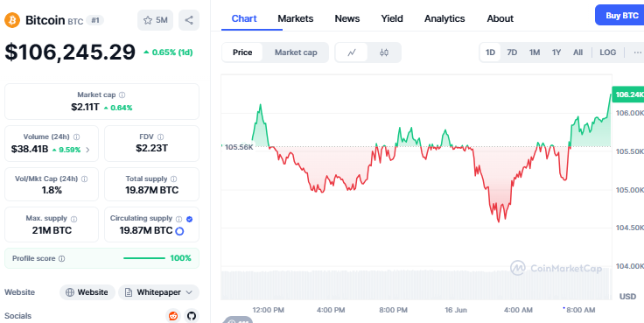644x323 pixels.
Task: Switch to candlestick chart icon
Action: tap(384, 53)
